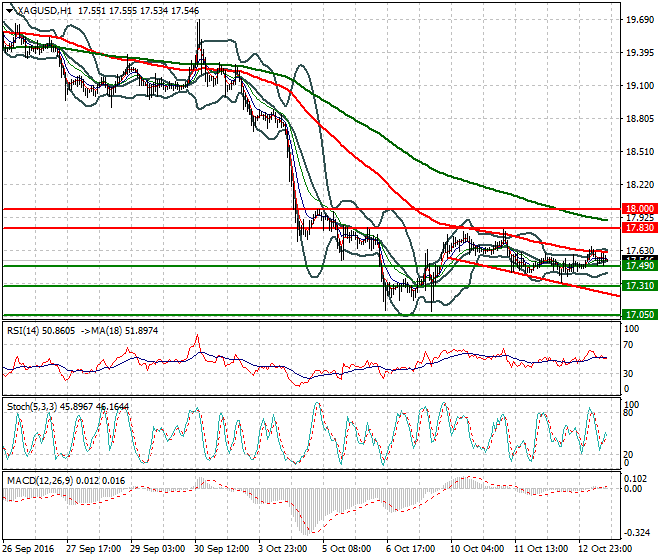Click the 12 Oct 23:00 time marker
This screenshot has height=560, width=660.
coord(606,549)
